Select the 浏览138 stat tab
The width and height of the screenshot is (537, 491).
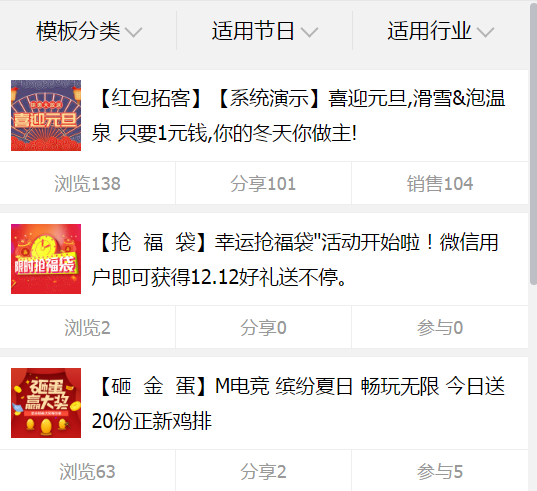[87, 184]
